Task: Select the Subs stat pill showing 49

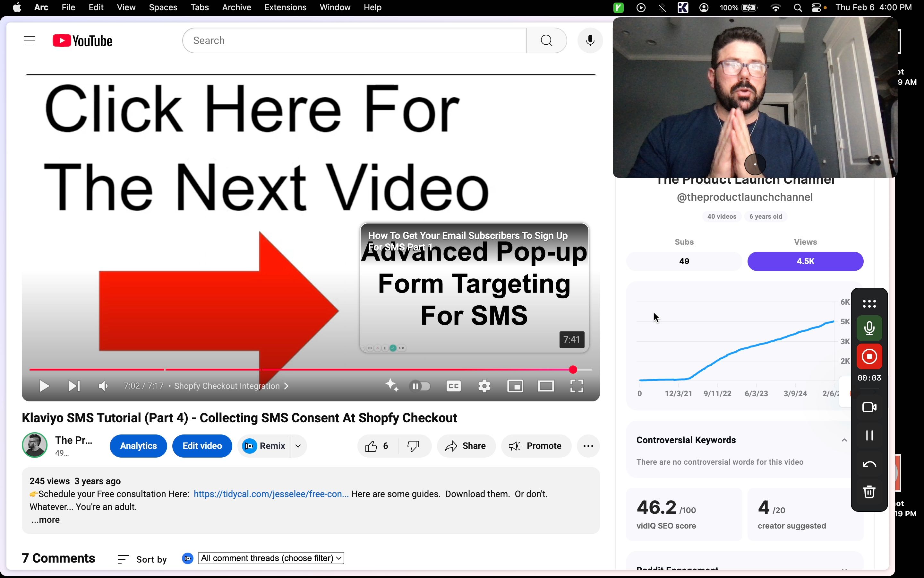Action: pos(684,261)
